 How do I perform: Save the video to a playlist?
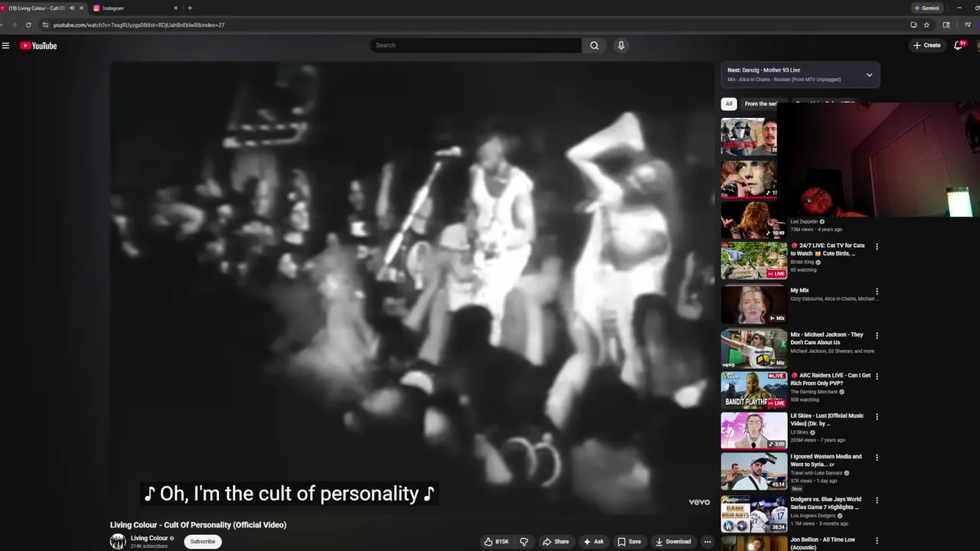coord(629,542)
